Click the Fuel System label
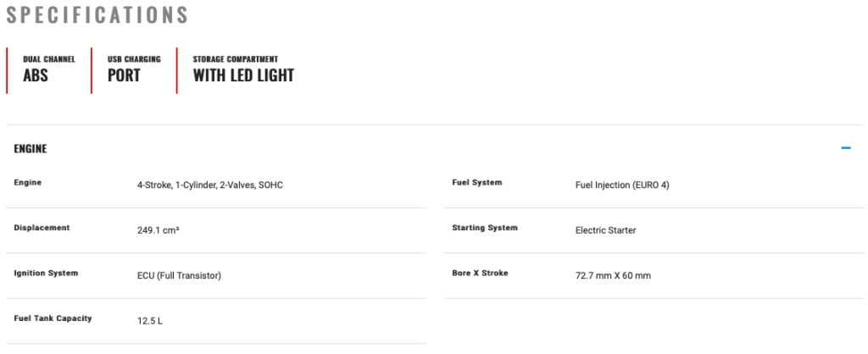This screenshot has height=354, width=868. coord(477,183)
